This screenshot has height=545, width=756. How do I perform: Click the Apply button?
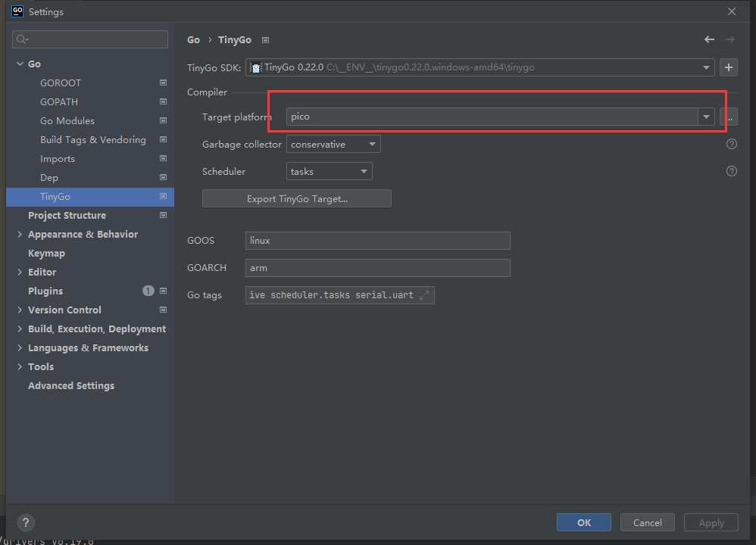[x=711, y=522]
